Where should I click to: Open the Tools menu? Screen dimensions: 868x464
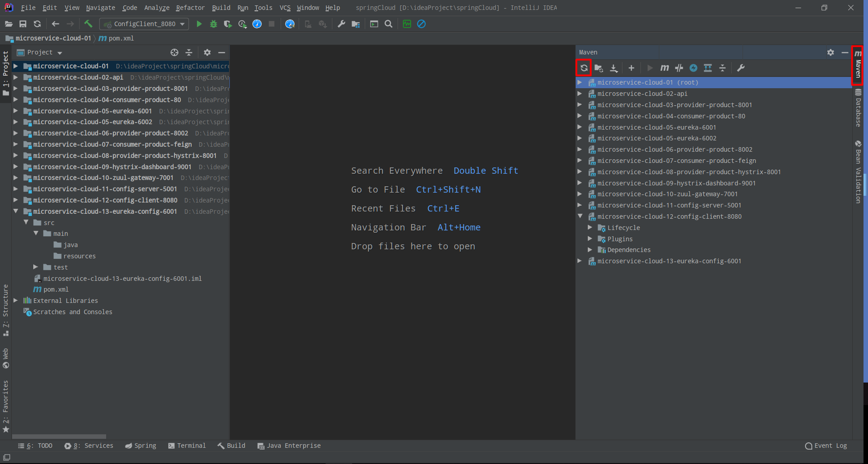(x=263, y=8)
